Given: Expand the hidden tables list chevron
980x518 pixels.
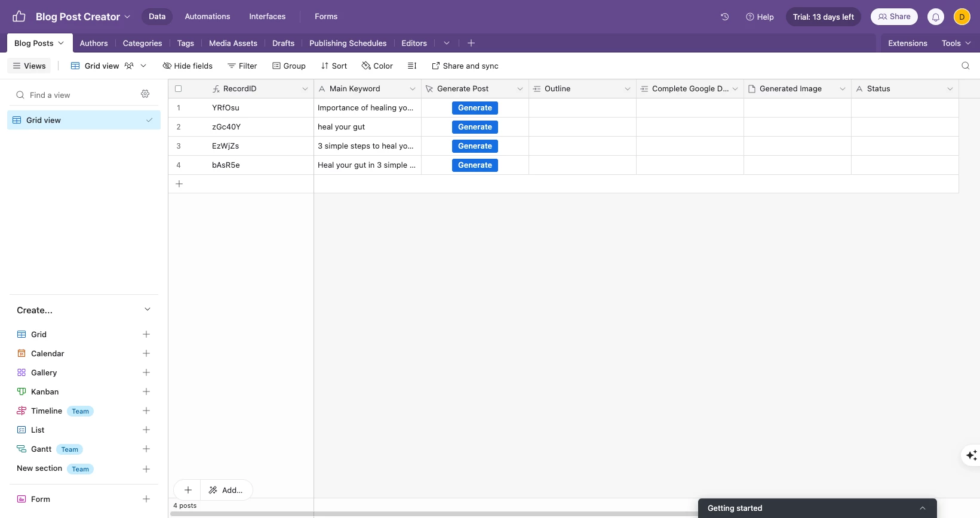Looking at the screenshot, I should click(447, 43).
